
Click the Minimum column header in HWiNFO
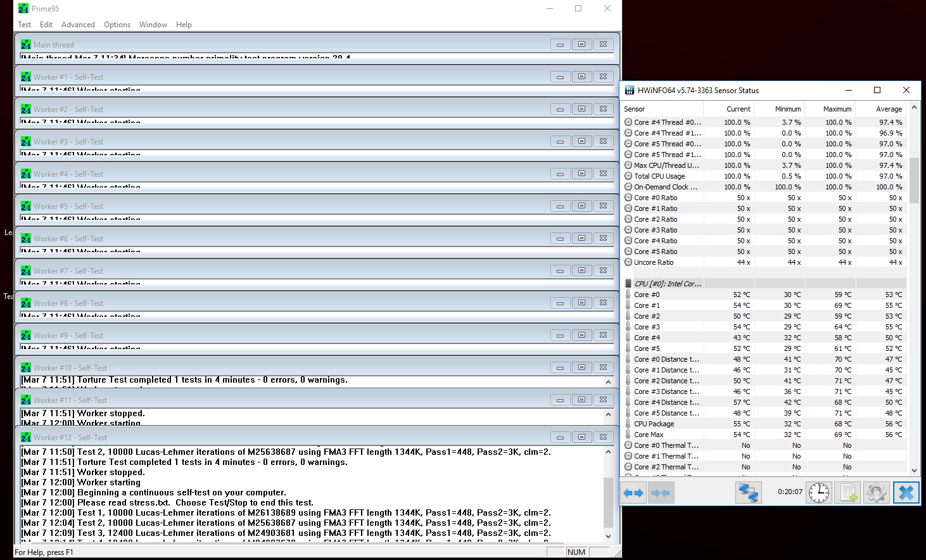pos(780,109)
